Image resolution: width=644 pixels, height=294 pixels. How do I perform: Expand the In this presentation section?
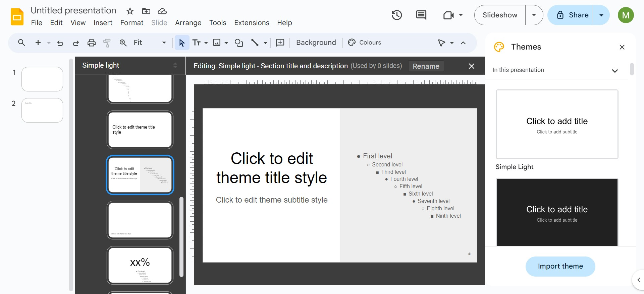point(614,70)
